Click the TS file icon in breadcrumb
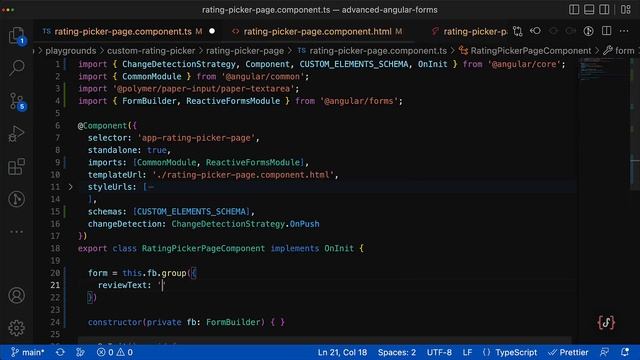 [x=301, y=51]
